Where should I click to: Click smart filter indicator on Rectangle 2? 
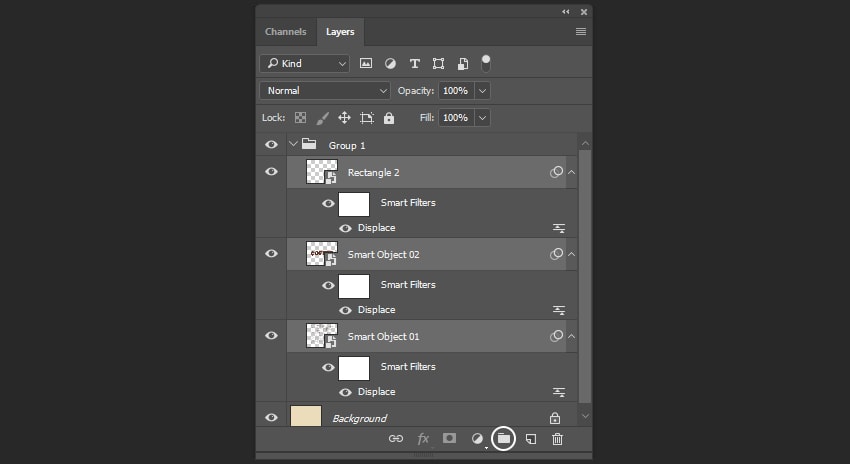[556, 172]
